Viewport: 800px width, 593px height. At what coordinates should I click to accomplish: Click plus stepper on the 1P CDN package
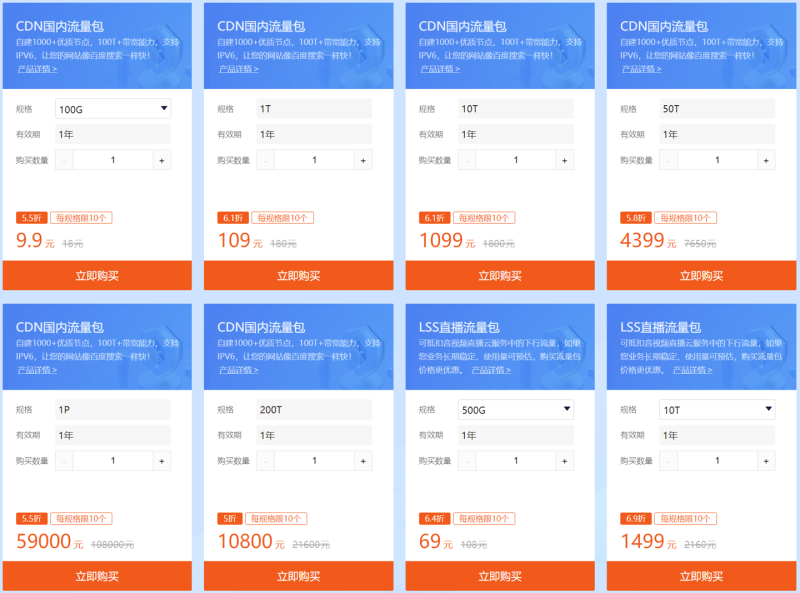[x=162, y=461]
